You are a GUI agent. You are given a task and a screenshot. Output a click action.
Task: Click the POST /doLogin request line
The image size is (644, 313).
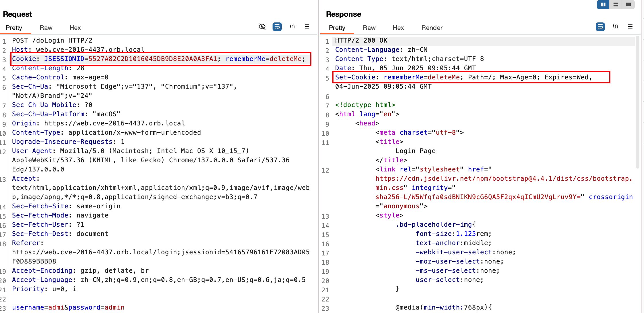(x=52, y=41)
